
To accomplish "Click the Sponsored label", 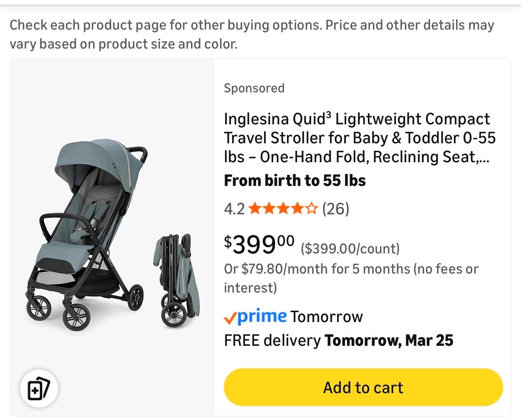I will click(x=254, y=88).
